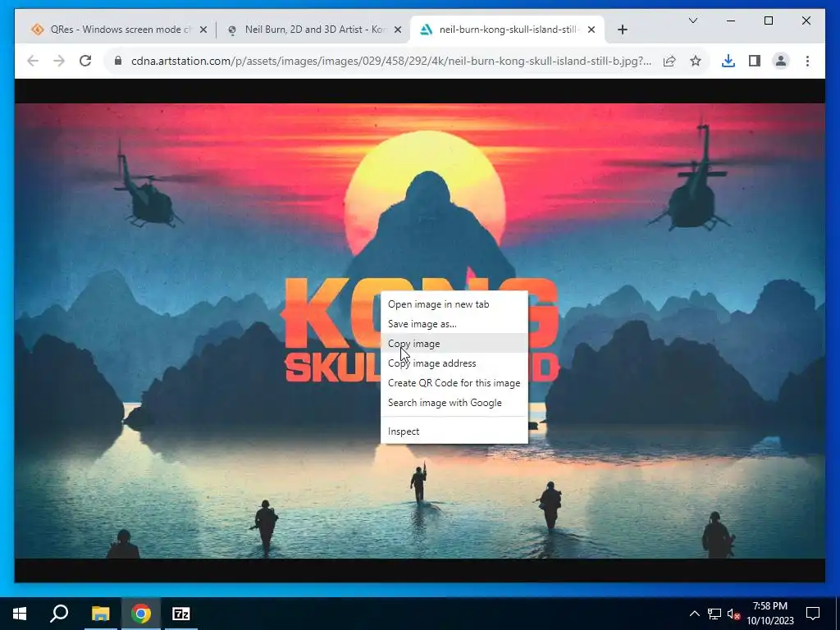This screenshot has width=840, height=630.
Task: Maximize the Chrome window
Action: pyautogui.click(x=768, y=21)
